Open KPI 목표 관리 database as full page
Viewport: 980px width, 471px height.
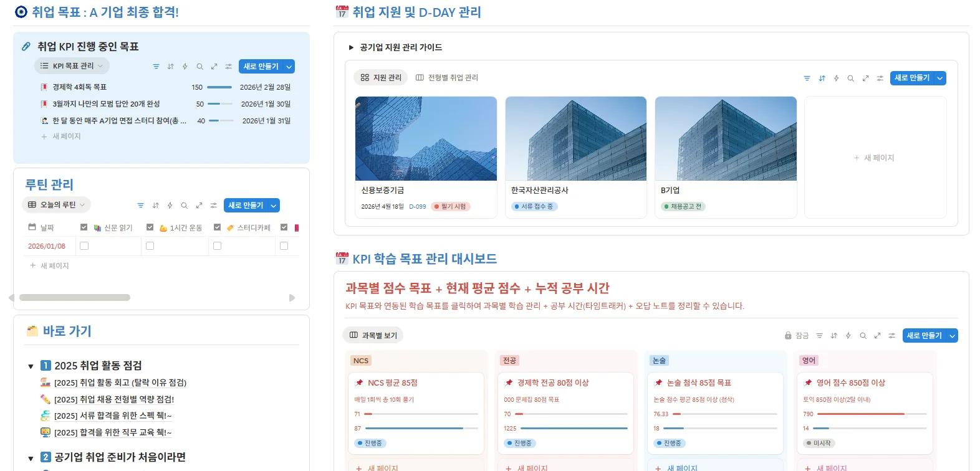(214, 67)
